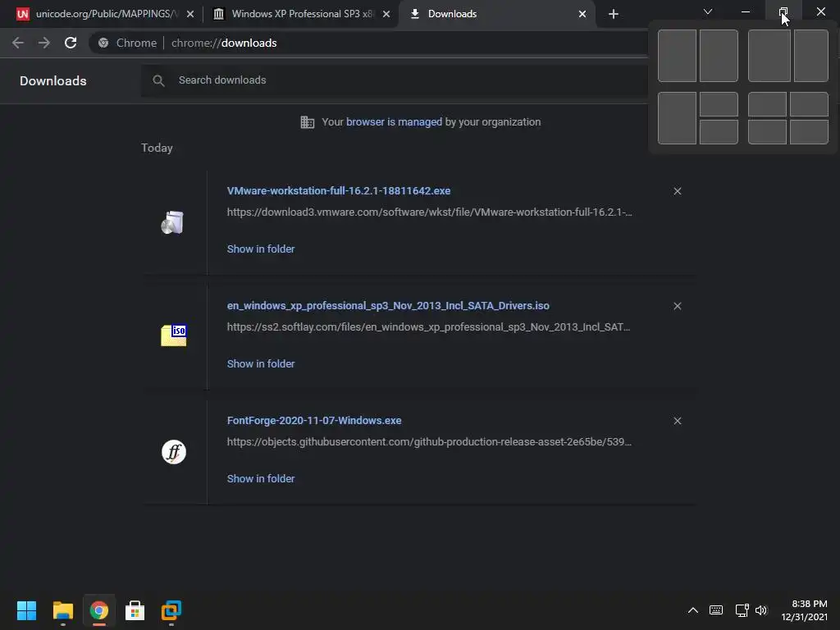Image resolution: width=840 pixels, height=630 pixels.
Task: Click the browser forward arrow
Action: coord(44,43)
